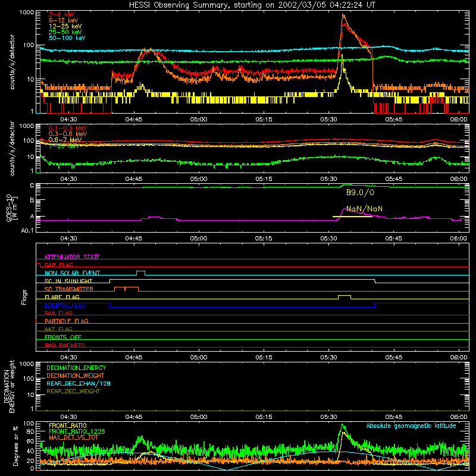
Task: Click the NaN/NaN annotation in the GOES plot
Action: click(364, 209)
